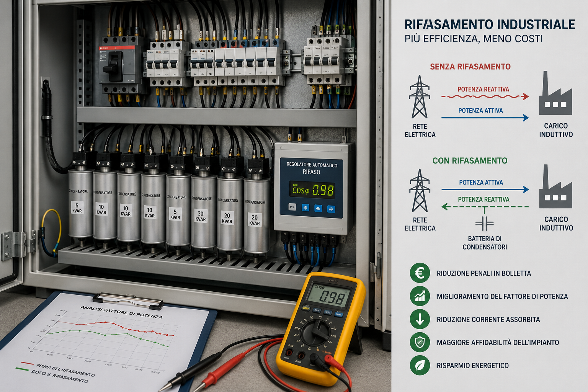
Task: Click "RIDUZIONE PENALI IN BOLLETTA" text
Action: 484,273
